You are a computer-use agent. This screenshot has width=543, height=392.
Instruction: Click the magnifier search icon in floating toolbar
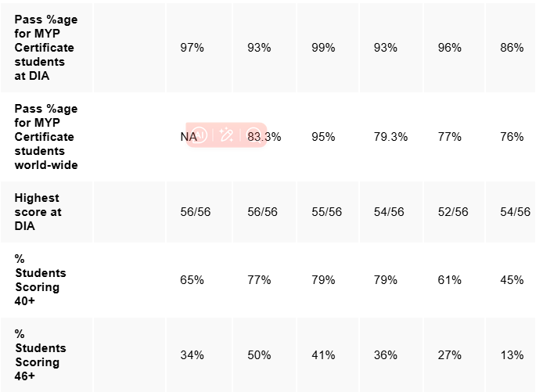253,135
